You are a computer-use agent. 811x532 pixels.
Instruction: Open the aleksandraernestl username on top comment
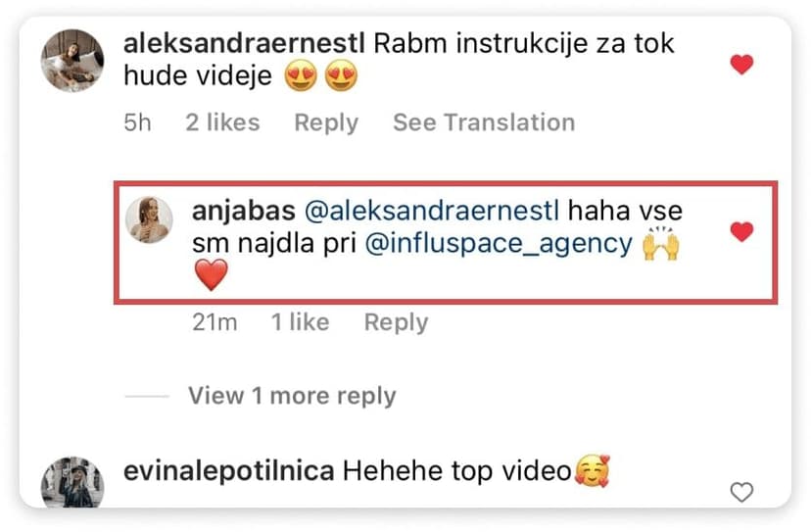pos(244,43)
